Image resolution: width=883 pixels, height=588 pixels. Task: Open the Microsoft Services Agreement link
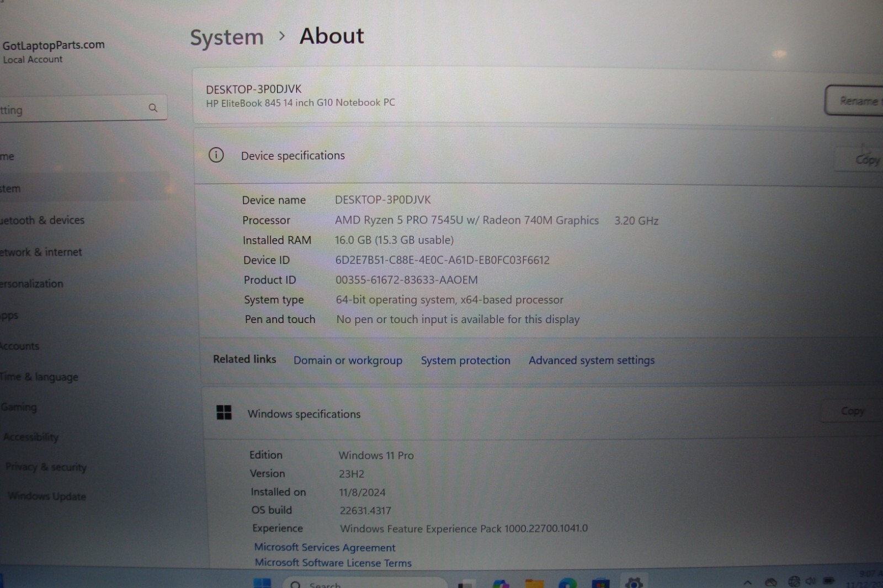click(x=325, y=547)
